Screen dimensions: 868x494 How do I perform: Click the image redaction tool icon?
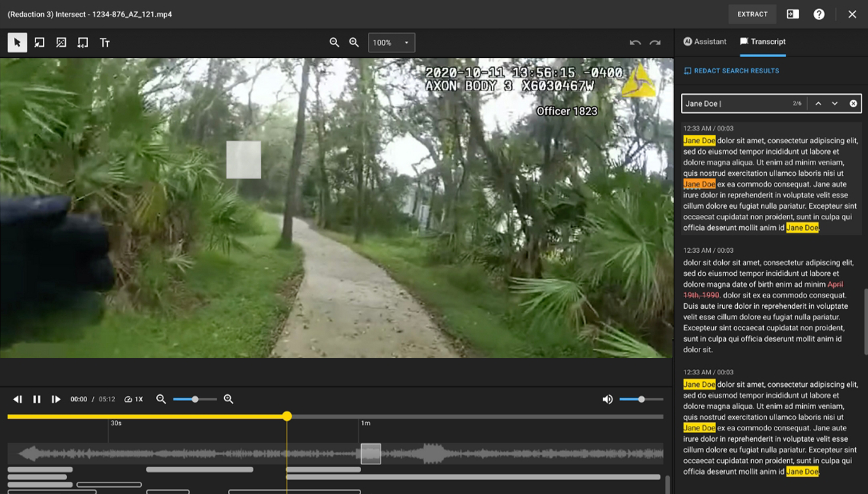pyautogui.click(x=61, y=42)
